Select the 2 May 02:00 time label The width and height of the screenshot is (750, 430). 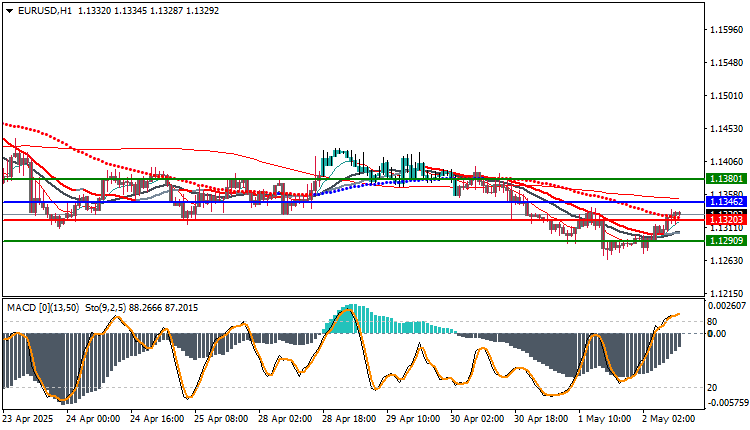pos(669,419)
